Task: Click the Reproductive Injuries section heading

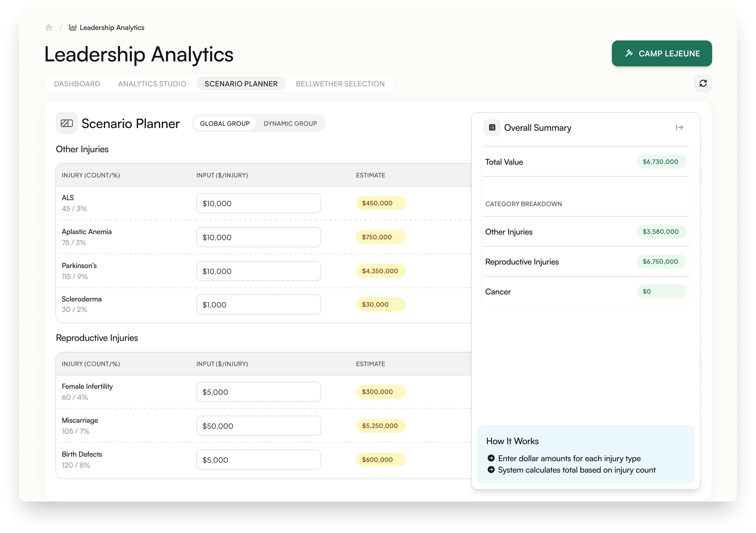Action: [97, 338]
